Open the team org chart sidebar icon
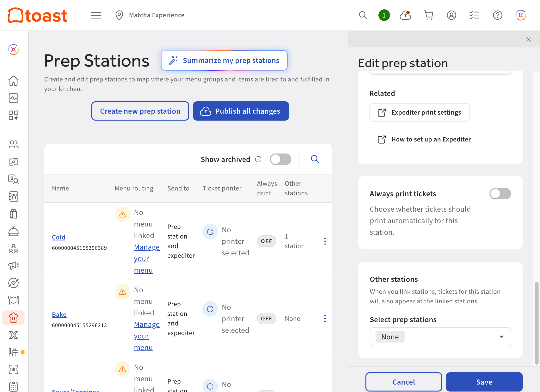The image size is (540, 392). pyautogui.click(x=13, y=248)
